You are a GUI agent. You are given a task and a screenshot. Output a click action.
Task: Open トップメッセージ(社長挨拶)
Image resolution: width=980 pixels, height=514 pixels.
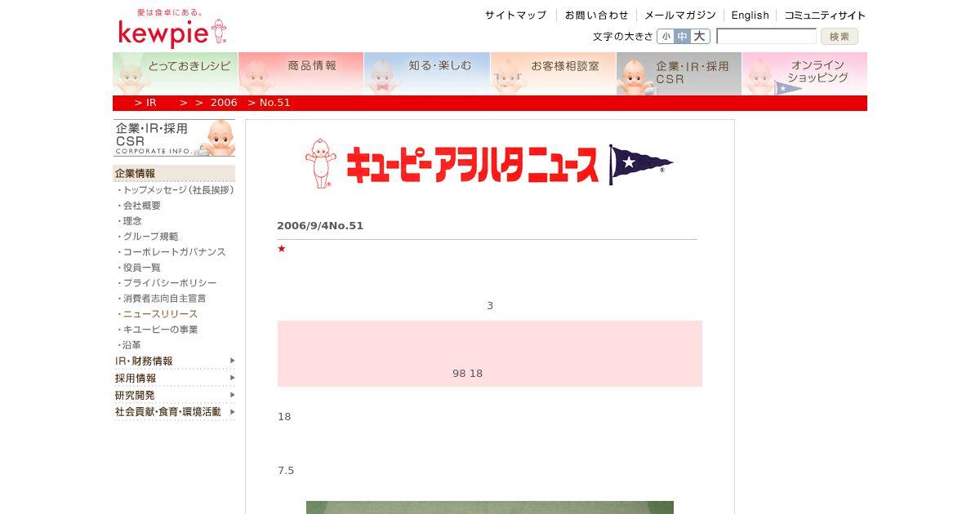(x=178, y=190)
